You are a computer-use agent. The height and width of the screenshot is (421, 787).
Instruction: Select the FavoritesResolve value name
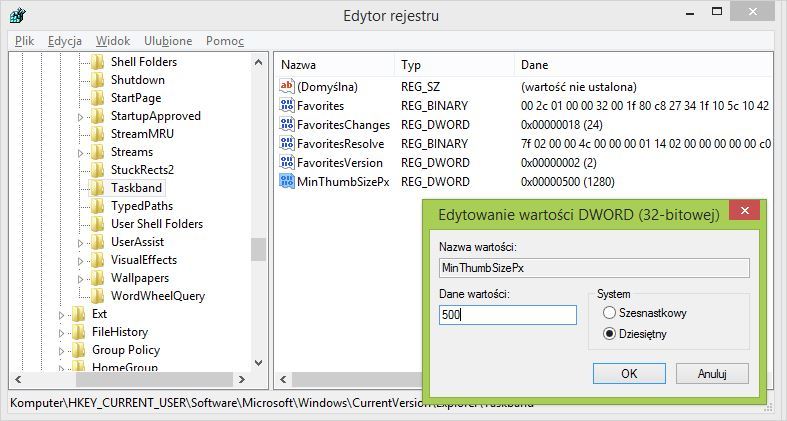point(340,144)
